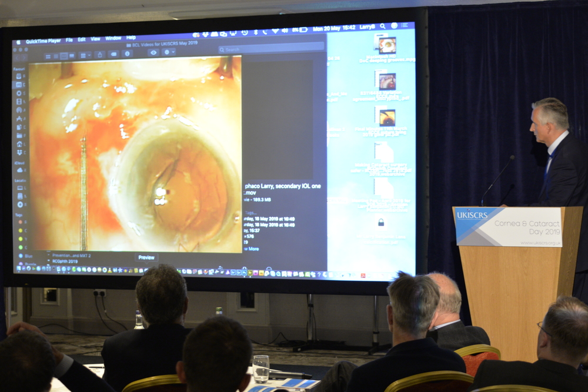
Task: Click the Finder Search field
Action: (x=271, y=48)
